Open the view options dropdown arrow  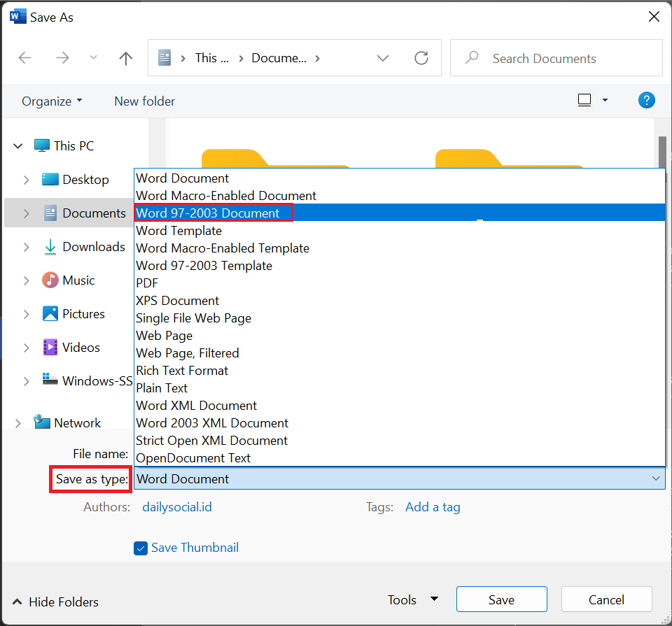coord(605,100)
